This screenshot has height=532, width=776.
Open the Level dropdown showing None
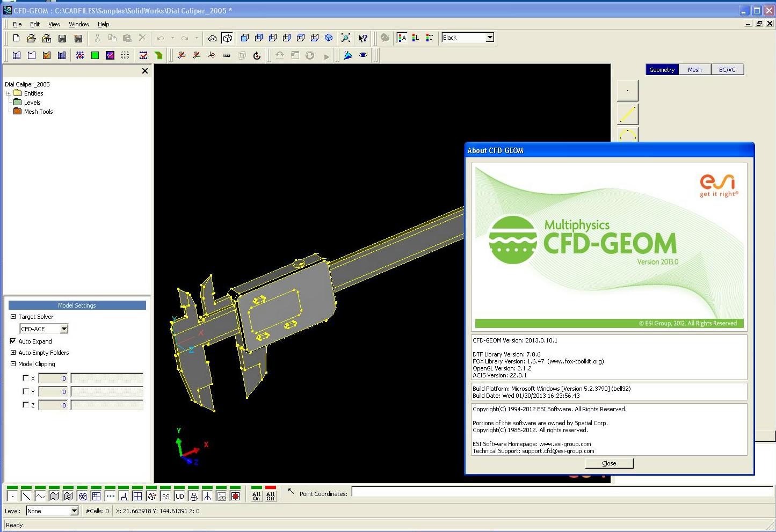(x=74, y=511)
